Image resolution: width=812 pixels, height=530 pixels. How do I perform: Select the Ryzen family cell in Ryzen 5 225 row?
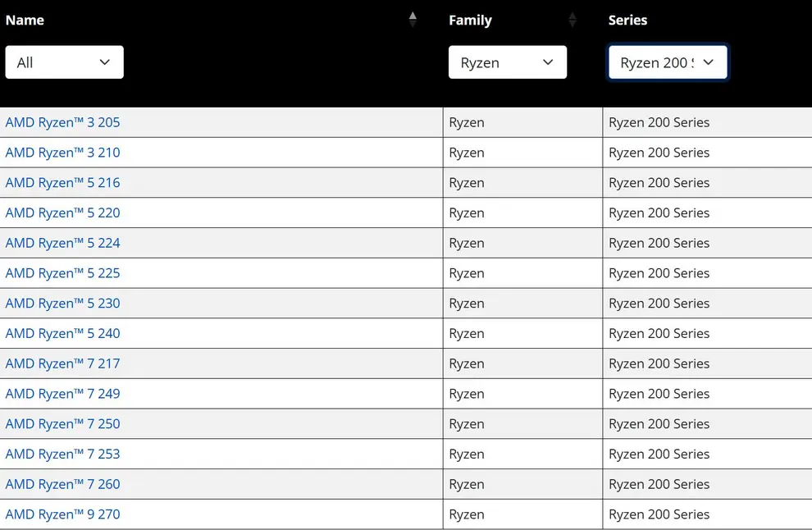point(523,273)
